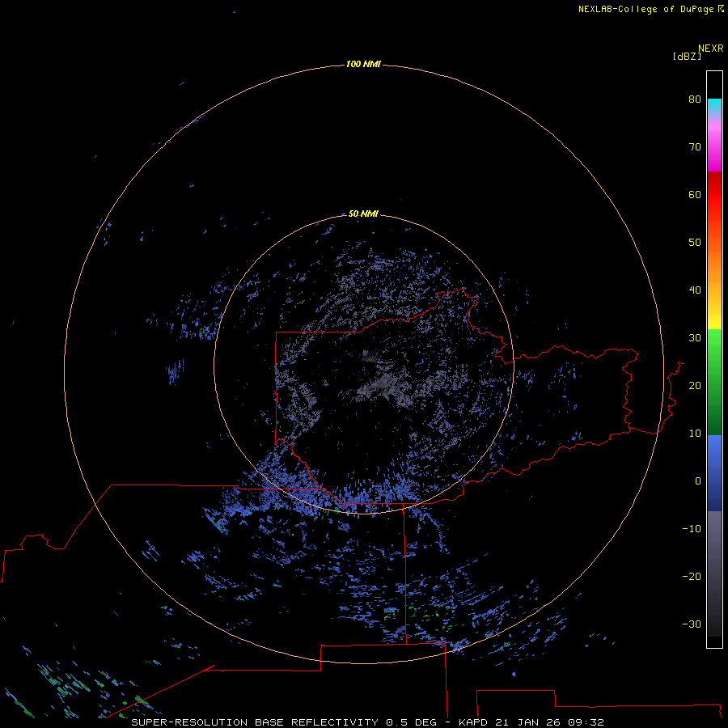Click the KAPD 21 JAN 26 09:32 timestamp
Image resolution: width=728 pixels, height=728 pixels.
[x=531, y=722]
